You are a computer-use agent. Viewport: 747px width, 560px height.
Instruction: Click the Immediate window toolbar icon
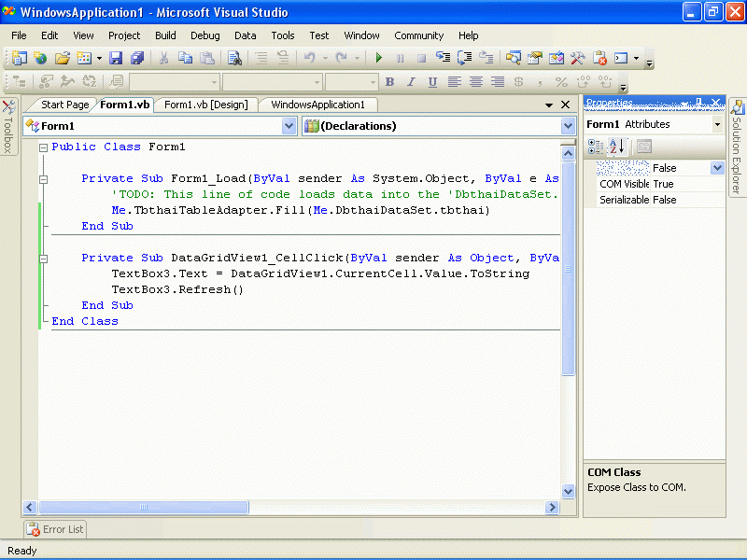point(621,58)
